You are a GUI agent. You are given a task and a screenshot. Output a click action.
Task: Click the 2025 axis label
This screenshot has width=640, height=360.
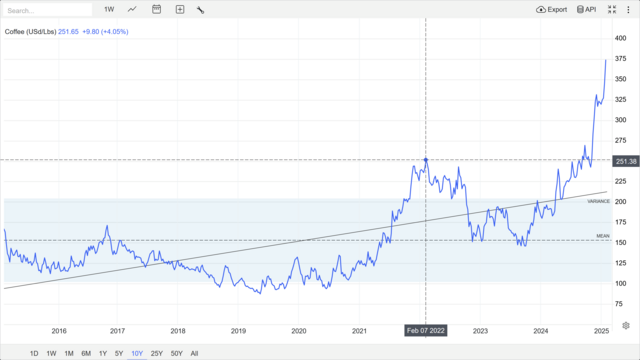point(602,331)
